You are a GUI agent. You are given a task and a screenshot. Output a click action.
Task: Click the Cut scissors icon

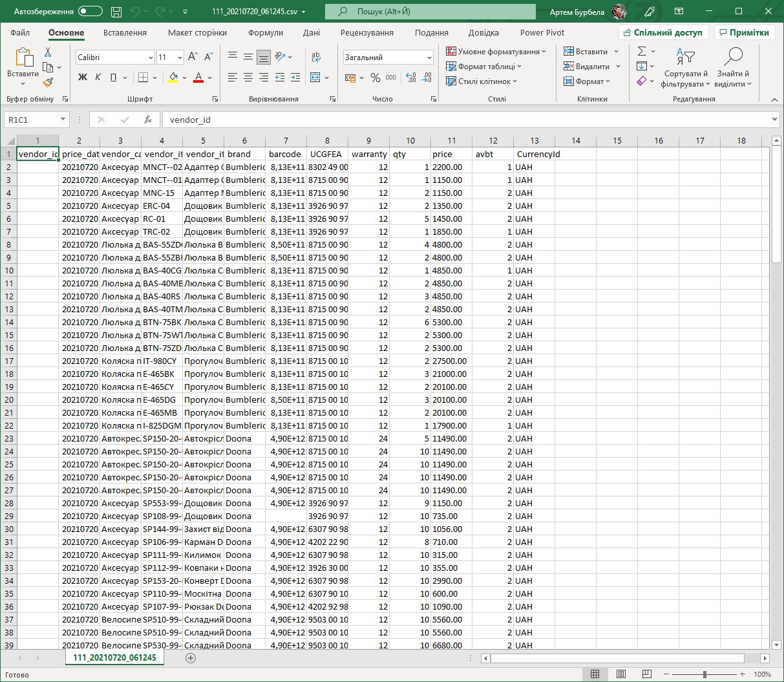48,52
